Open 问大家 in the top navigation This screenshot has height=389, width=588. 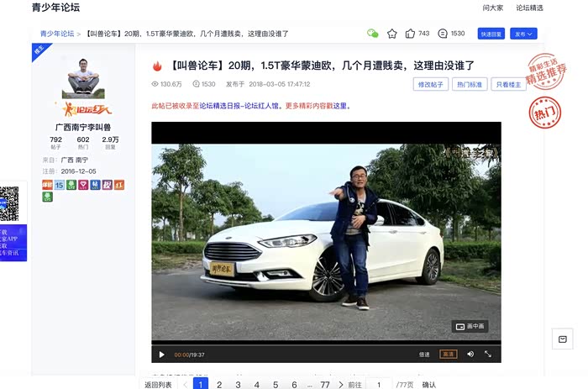[x=493, y=8]
